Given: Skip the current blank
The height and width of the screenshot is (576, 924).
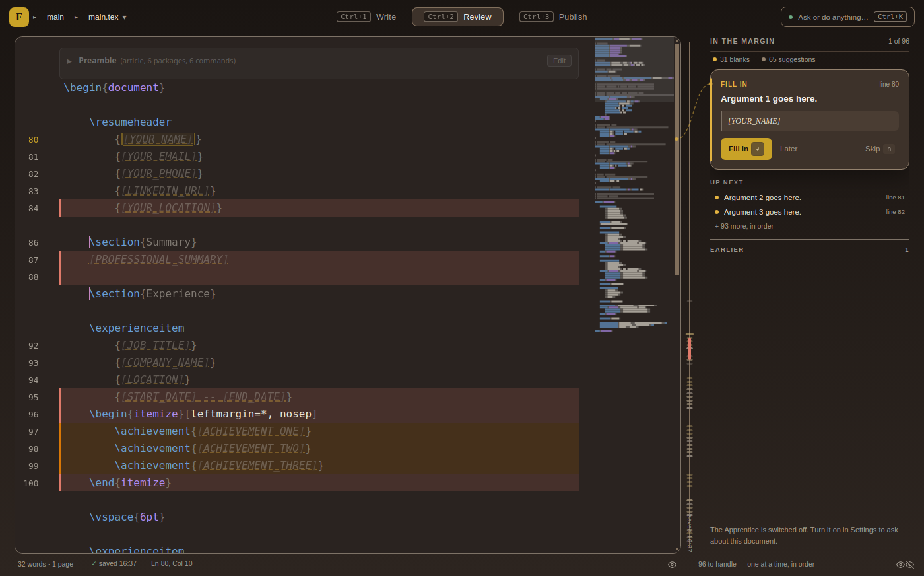Looking at the screenshot, I should coord(880,149).
